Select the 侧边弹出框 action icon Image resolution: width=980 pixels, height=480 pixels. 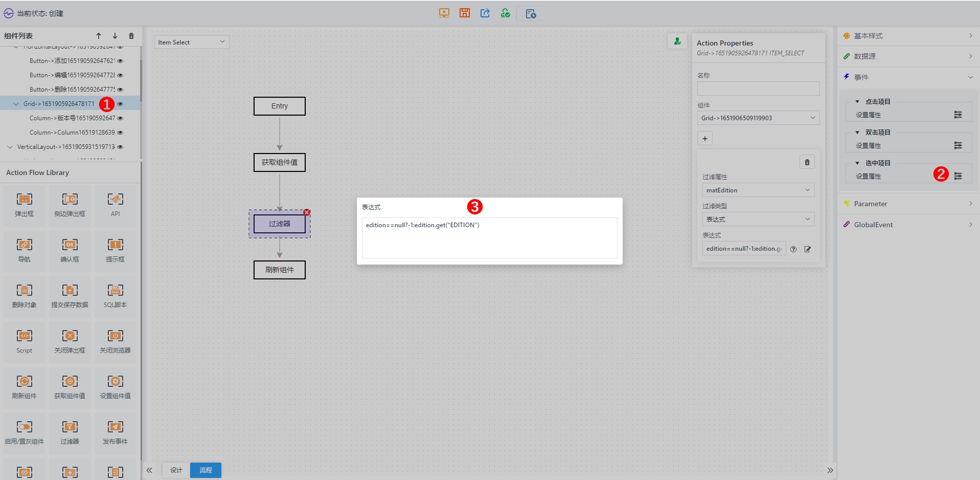70,199
